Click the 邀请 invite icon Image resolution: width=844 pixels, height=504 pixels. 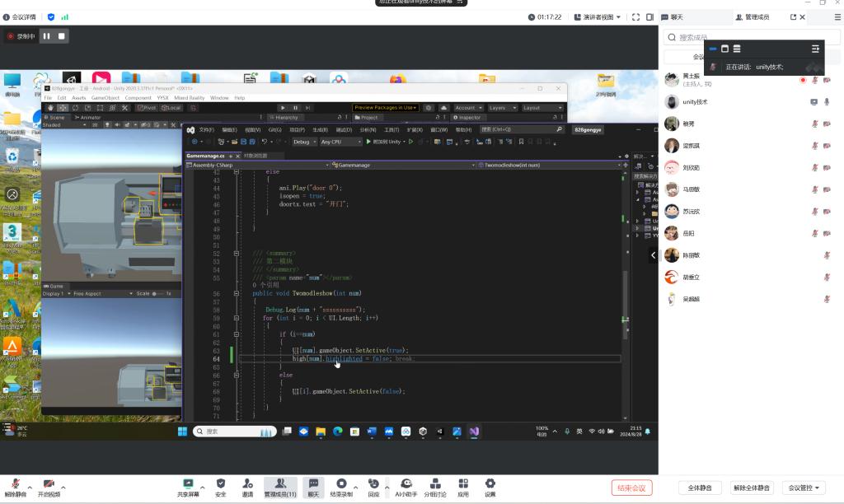coord(247,483)
